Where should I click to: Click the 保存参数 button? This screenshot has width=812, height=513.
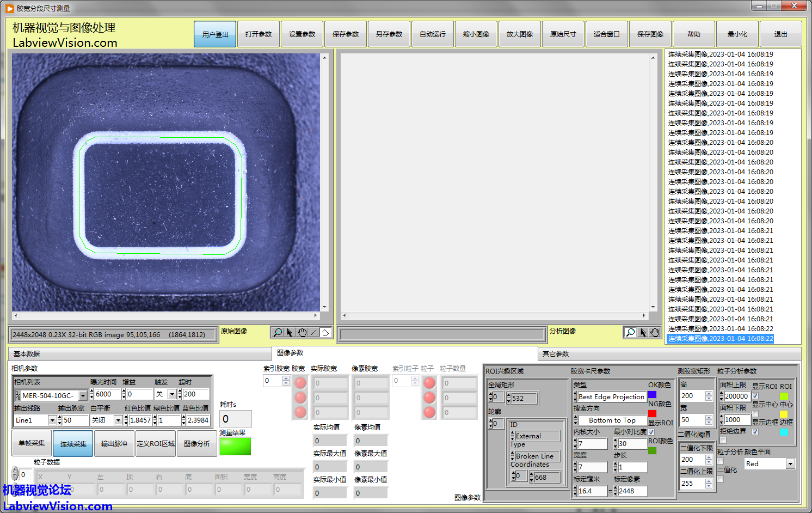click(346, 34)
